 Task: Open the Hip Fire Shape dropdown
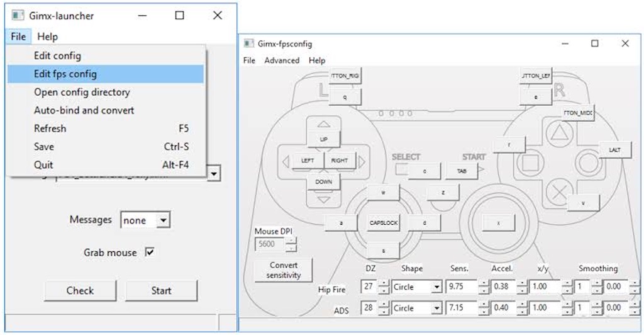pos(416,287)
